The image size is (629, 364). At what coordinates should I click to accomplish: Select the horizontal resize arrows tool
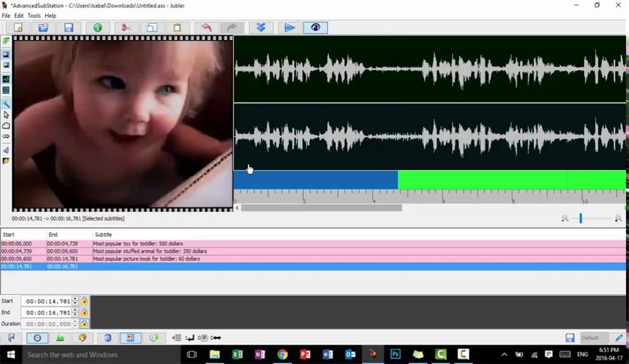(x=6, y=136)
